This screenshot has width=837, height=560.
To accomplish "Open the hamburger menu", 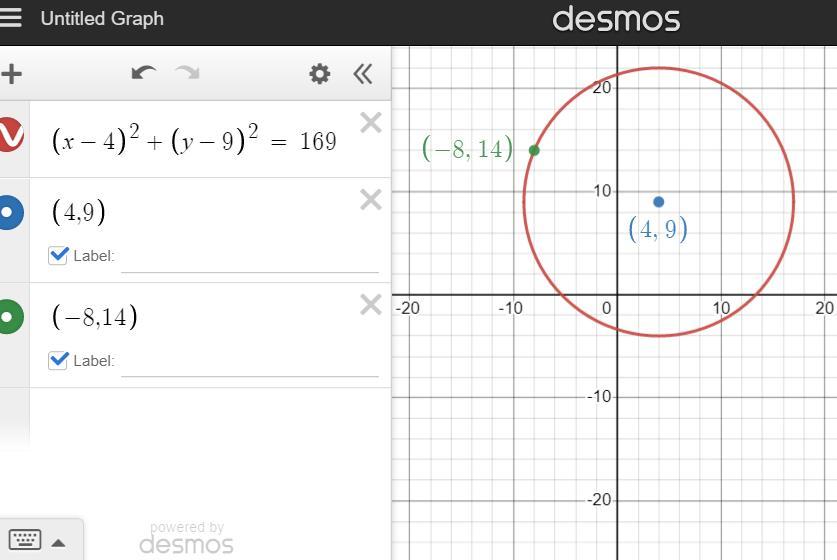I will point(10,18).
